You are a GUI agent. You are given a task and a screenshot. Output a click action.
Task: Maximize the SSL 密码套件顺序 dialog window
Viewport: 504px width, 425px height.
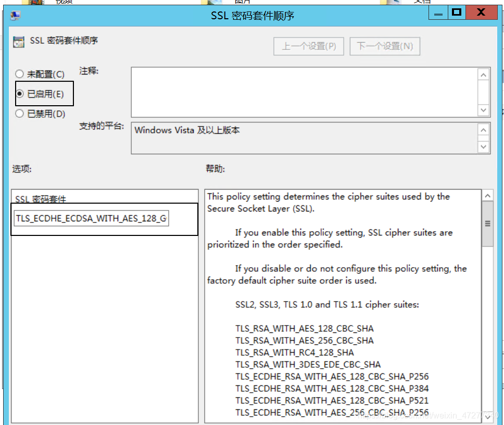click(x=457, y=12)
